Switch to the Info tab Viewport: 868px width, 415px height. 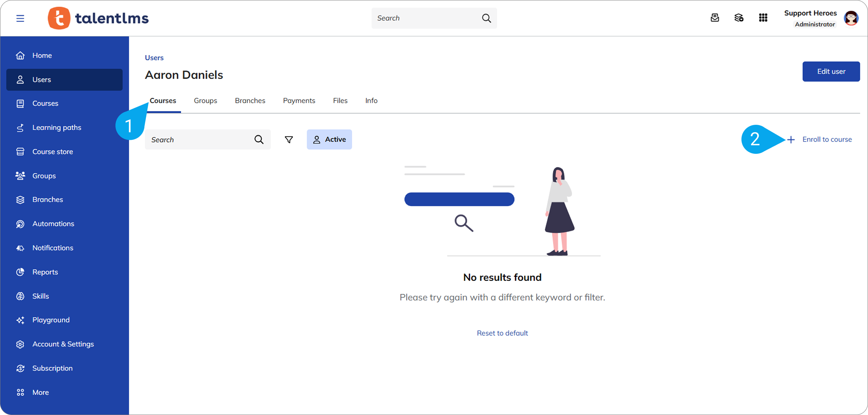(x=371, y=101)
